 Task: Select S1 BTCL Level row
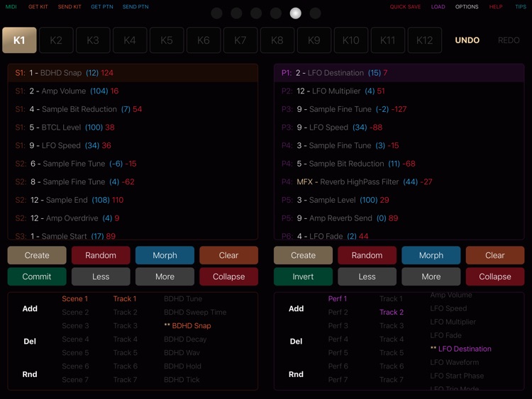(x=133, y=128)
